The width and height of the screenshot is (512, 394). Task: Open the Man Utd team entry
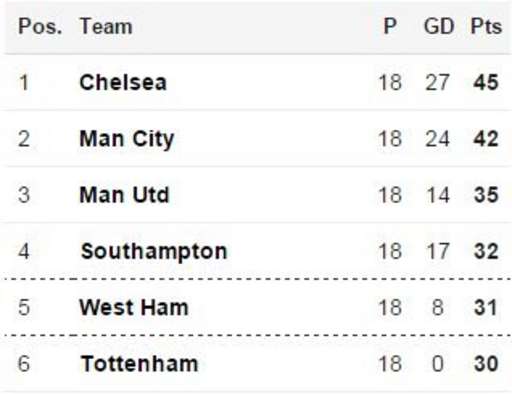pyautogui.click(x=124, y=195)
